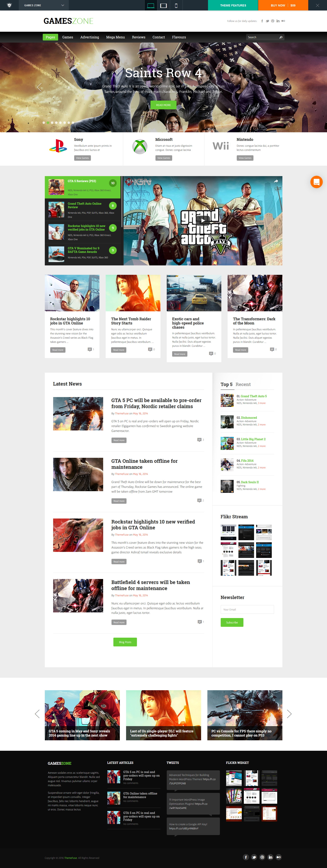327x868 pixels.
Task: Click READ MORE on Saints Row 4 slide
Action: pos(163,105)
